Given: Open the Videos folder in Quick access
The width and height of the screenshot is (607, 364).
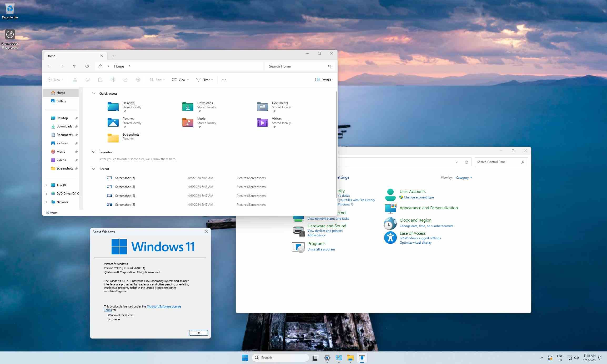Looking at the screenshot, I should 262,122.
